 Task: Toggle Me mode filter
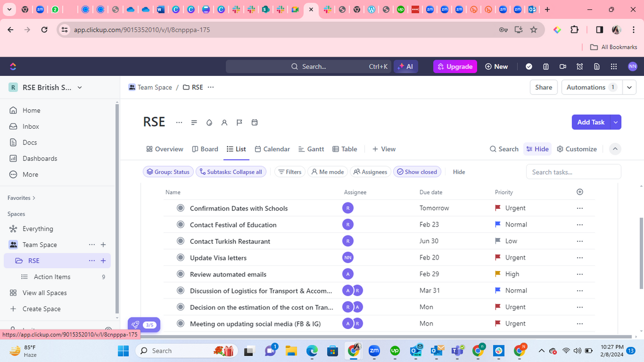click(327, 172)
